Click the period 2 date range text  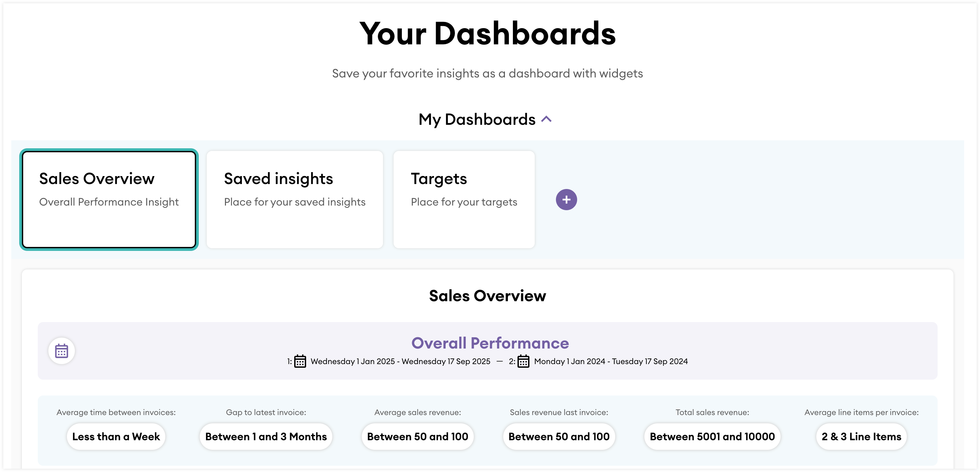(x=611, y=361)
